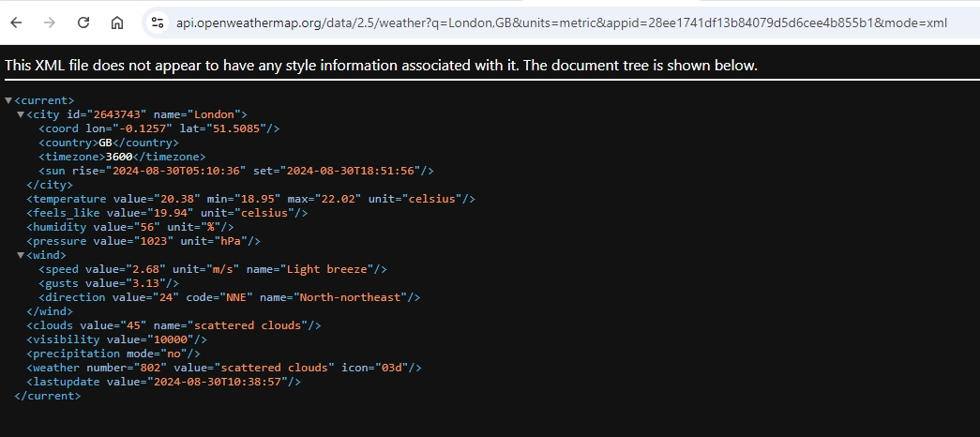The image size is (980, 437).
Task: Click the "North-northeast" direction name
Action: click(352, 297)
